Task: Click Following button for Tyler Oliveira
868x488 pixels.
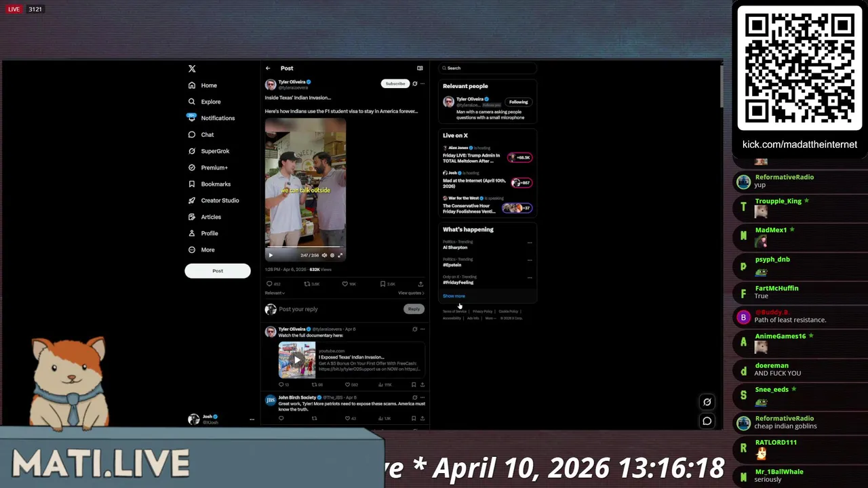Action: pos(519,102)
